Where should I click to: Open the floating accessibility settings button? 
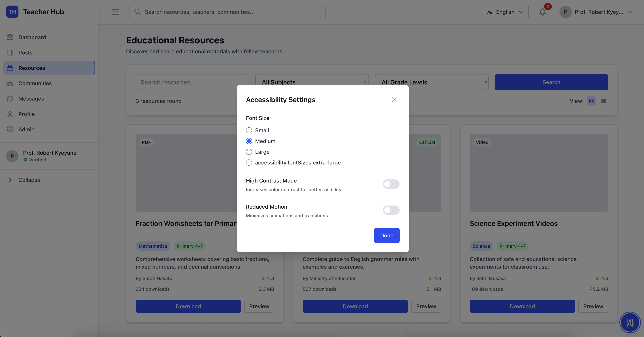(x=630, y=323)
